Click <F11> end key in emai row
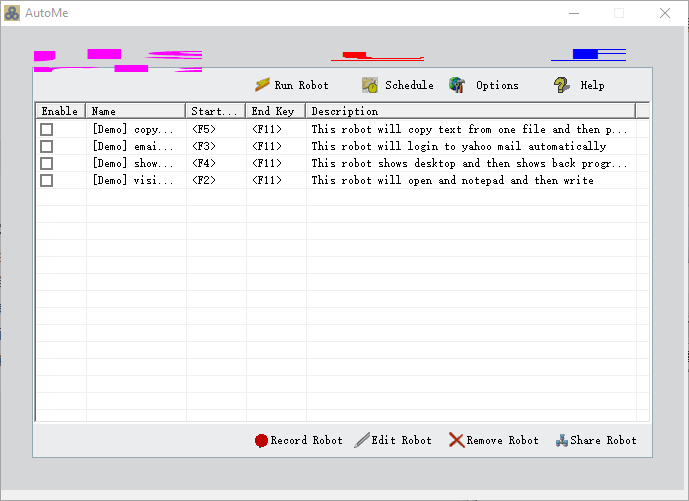The height and width of the screenshot is (501, 689). [x=267, y=146]
